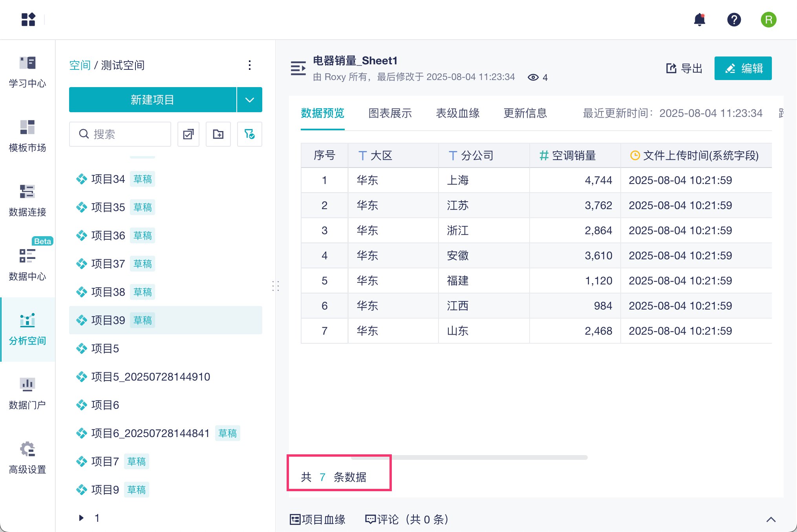Expand the tree node labeled 1

pos(81,518)
